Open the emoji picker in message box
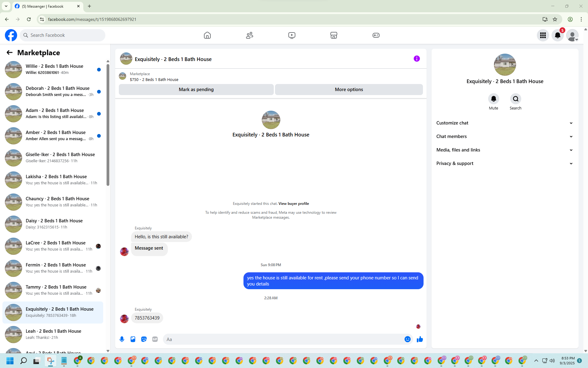588x368 pixels. click(x=407, y=339)
